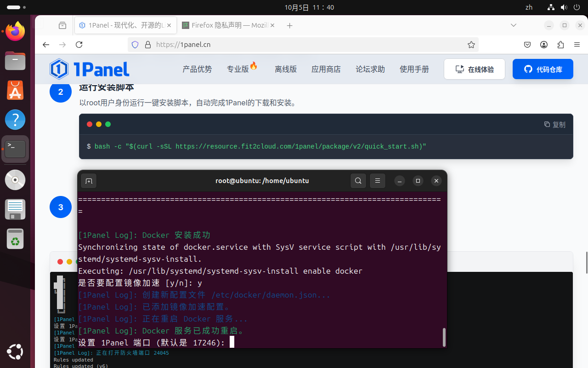Click terminal line "是否要配置镜像加速 [y/n]: y"

(140, 283)
